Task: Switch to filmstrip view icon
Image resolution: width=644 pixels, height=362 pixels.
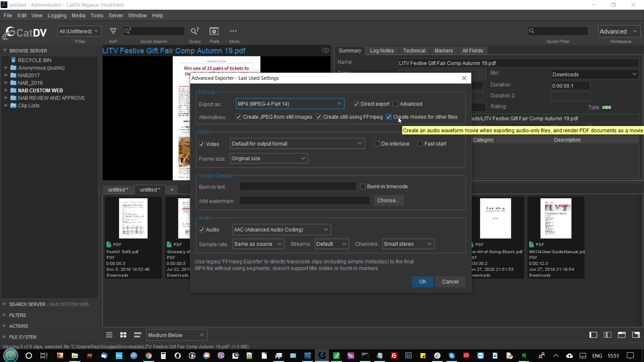Action: (x=138, y=335)
